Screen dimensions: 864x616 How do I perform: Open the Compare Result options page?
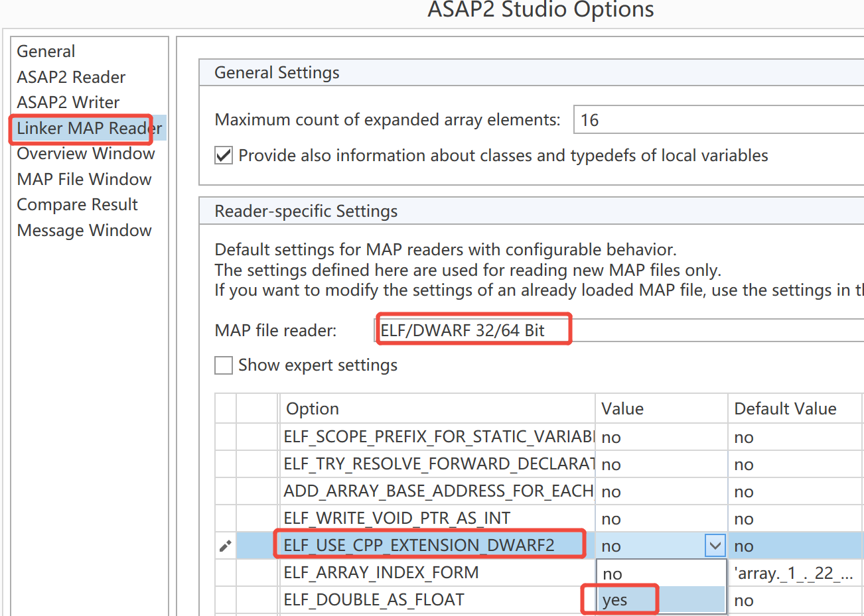point(77,205)
